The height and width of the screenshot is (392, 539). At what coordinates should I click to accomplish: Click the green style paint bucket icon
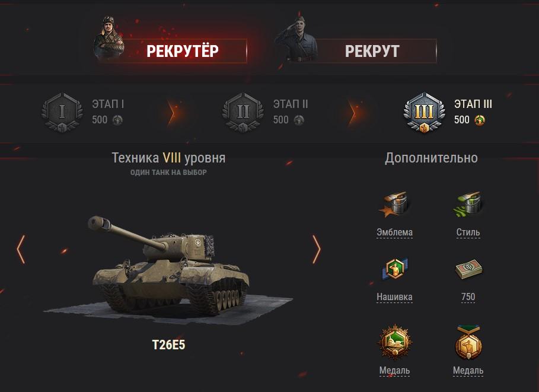point(468,204)
